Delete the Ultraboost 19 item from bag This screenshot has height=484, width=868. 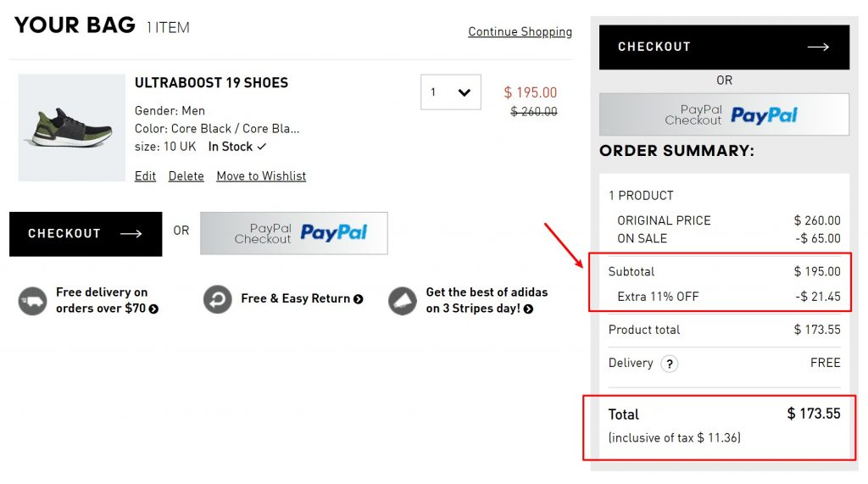point(186,176)
